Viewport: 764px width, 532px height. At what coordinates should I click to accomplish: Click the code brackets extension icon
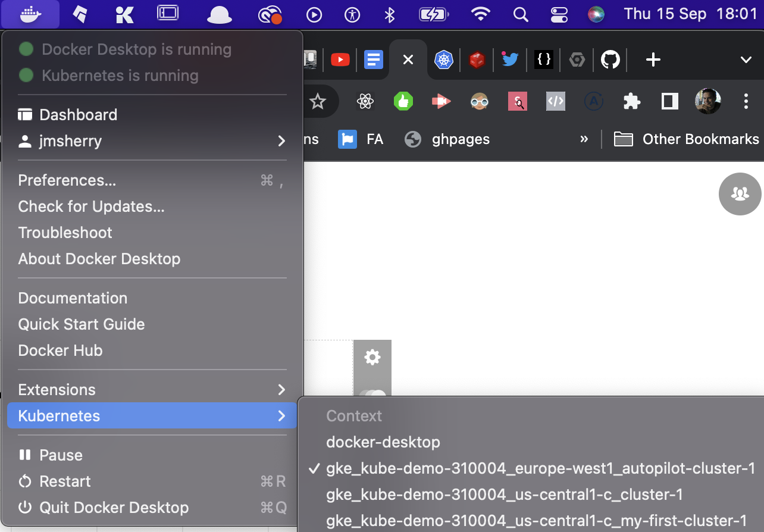[555, 102]
